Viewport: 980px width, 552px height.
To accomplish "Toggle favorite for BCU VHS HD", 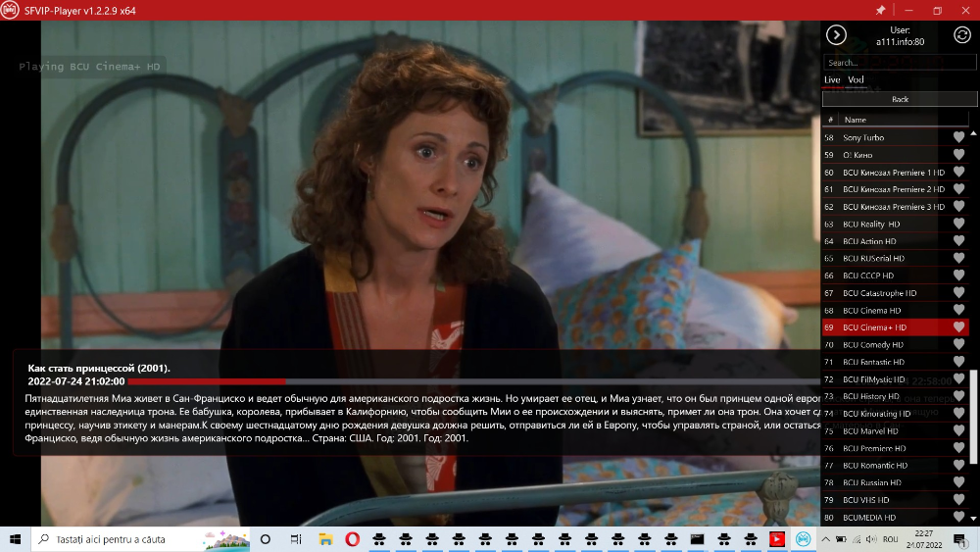I will point(958,499).
